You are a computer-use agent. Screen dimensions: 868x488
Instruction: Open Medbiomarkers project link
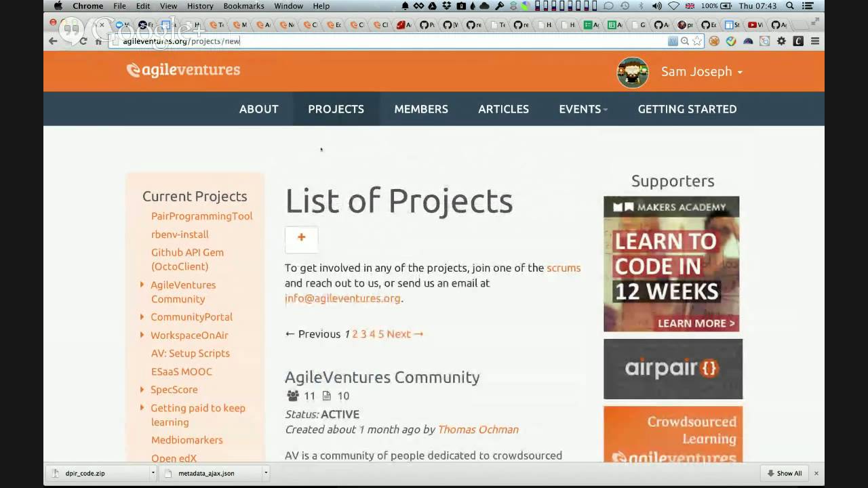[187, 441]
